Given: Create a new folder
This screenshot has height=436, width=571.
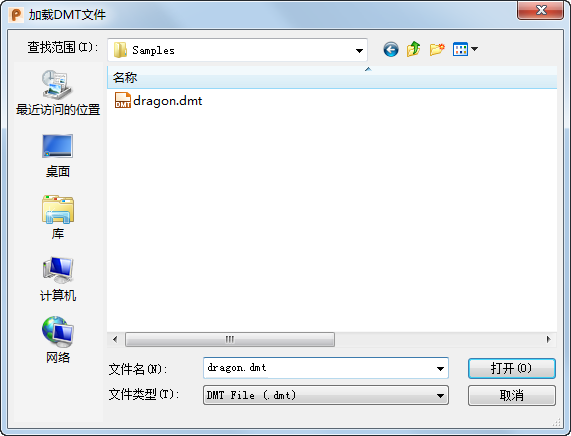Looking at the screenshot, I should click(437, 49).
